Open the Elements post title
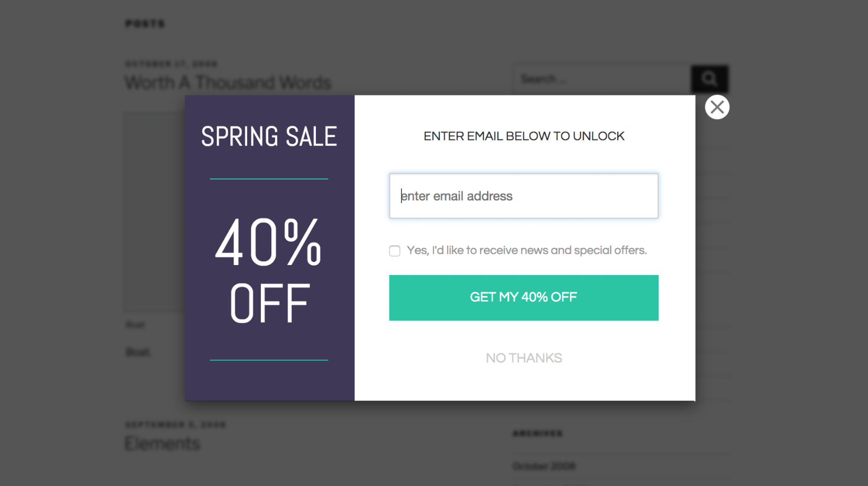The width and height of the screenshot is (868, 486). (x=162, y=444)
